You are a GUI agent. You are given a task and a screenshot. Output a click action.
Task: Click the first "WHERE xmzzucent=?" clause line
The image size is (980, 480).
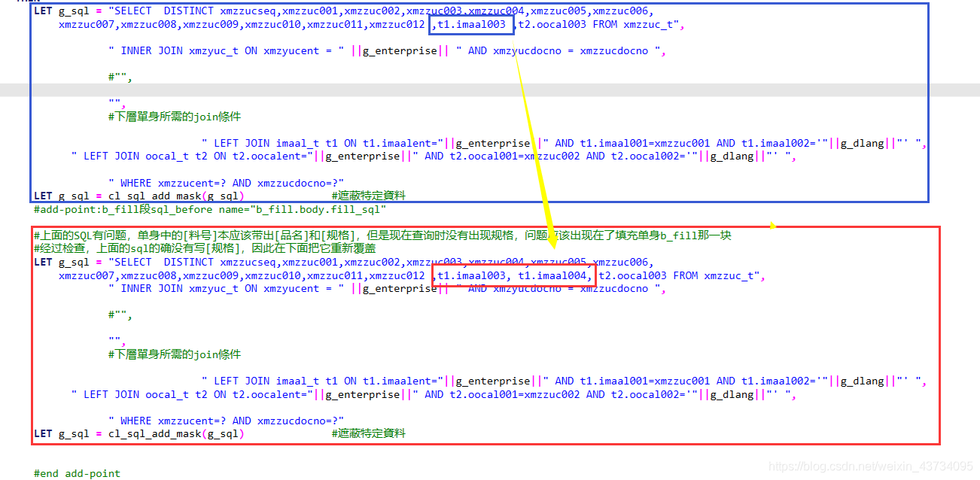pos(227,183)
